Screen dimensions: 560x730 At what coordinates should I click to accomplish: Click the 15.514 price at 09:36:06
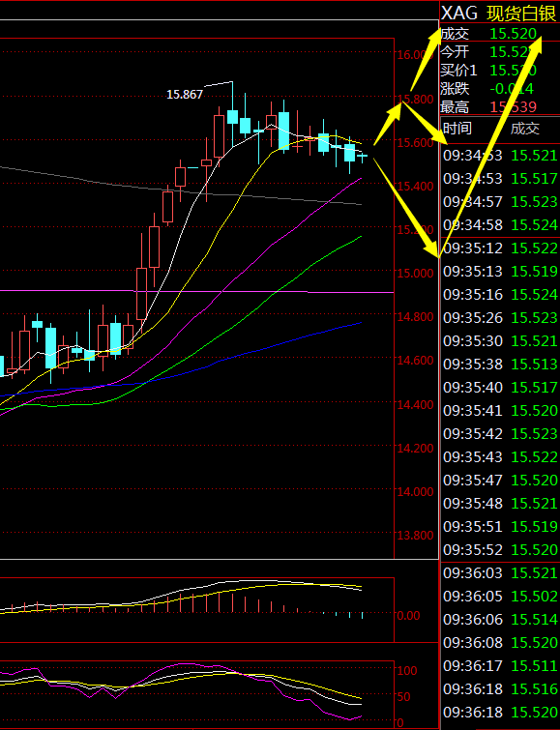click(x=535, y=620)
